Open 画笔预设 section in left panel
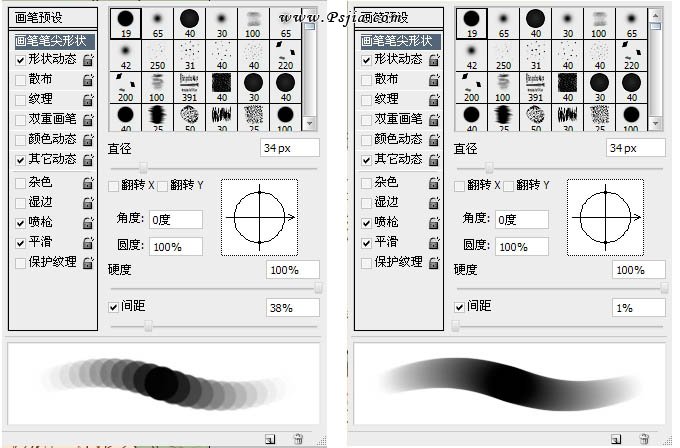Image resolution: width=680 pixels, height=448 pixels. click(x=53, y=18)
